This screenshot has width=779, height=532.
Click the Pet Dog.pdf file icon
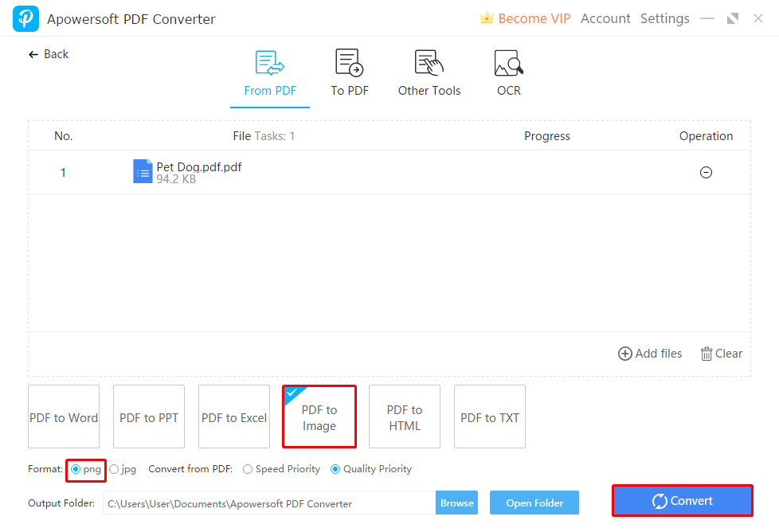(142, 171)
